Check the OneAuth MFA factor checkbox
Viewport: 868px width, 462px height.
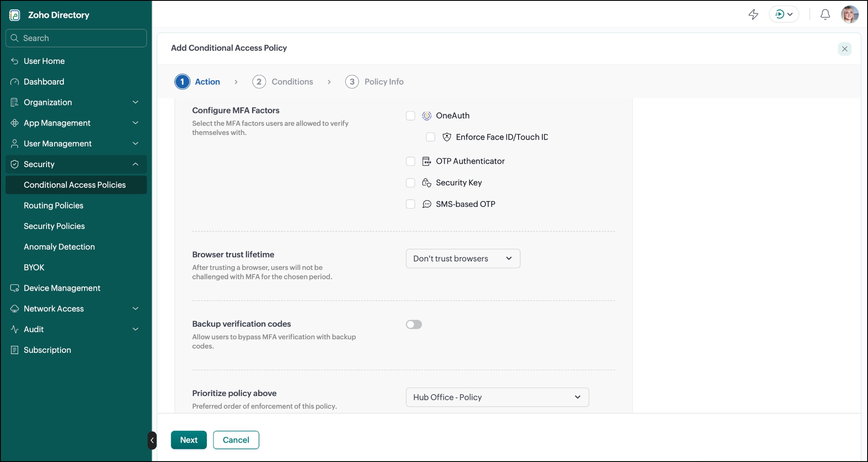click(410, 116)
